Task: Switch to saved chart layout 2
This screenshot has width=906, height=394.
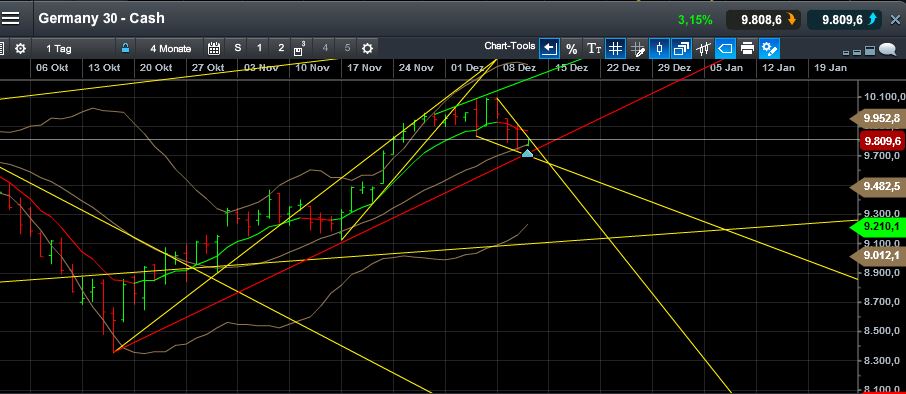Action: [281, 48]
